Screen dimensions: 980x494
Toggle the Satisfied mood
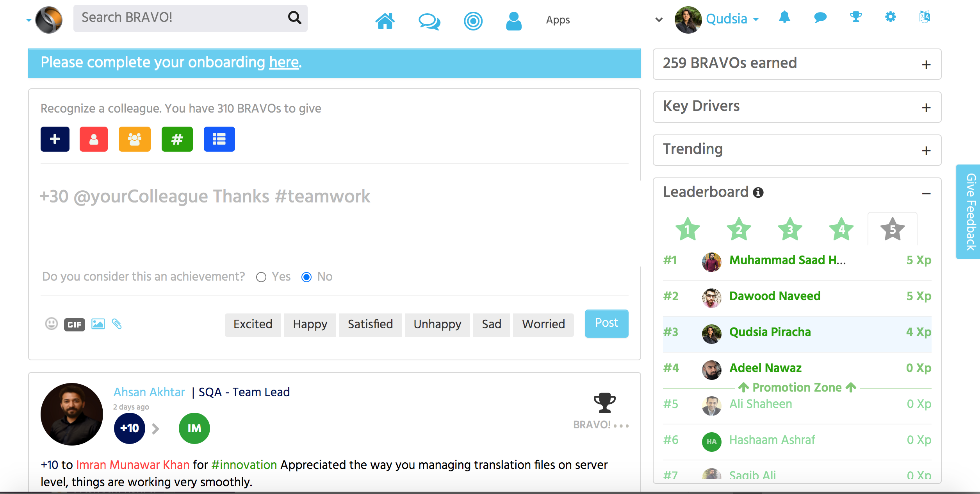[x=371, y=325]
